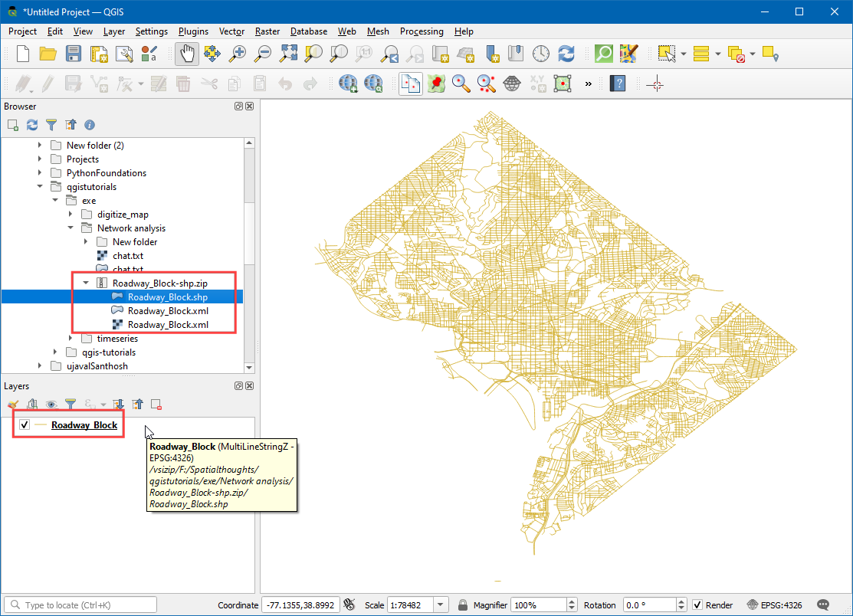Toggle the scale lock padlock icon

tap(463, 605)
